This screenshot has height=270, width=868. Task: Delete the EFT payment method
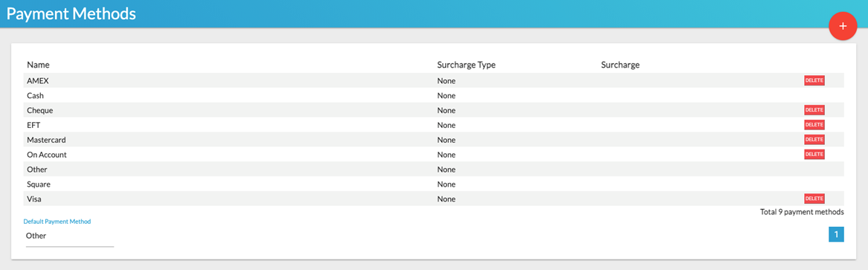(814, 125)
